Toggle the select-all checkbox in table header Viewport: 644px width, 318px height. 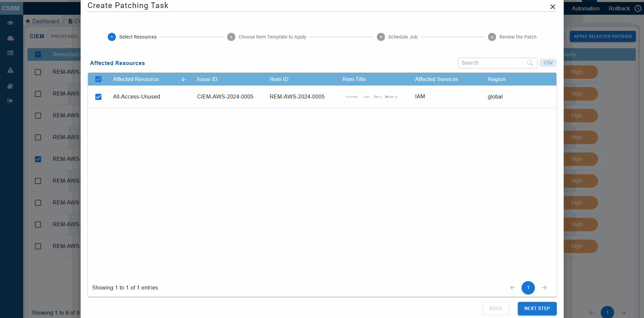point(98,79)
